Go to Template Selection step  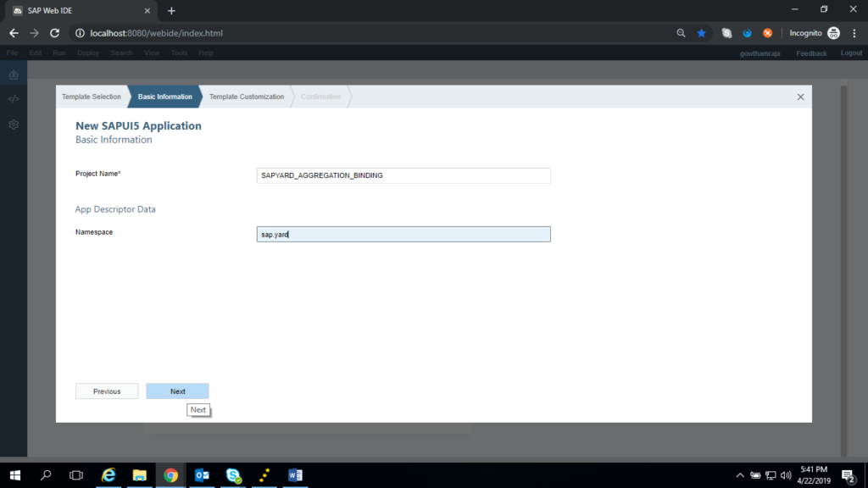[x=92, y=97]
